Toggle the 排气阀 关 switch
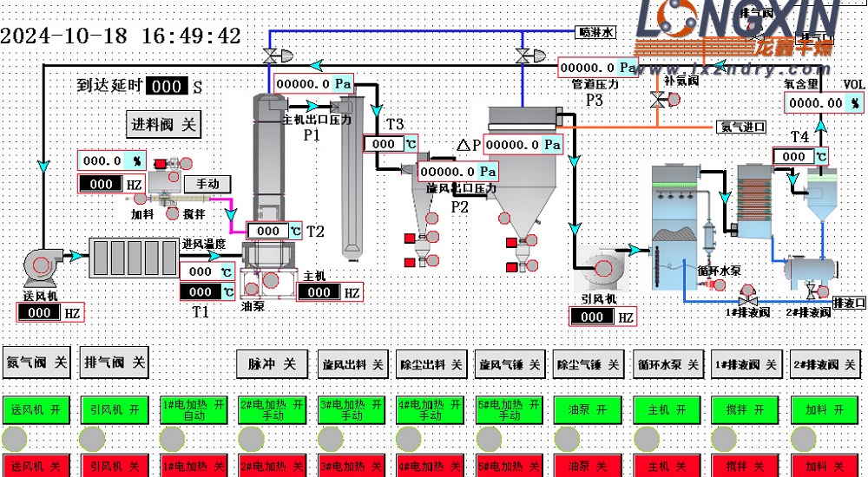The image size is (868, 477). point(114,363)
